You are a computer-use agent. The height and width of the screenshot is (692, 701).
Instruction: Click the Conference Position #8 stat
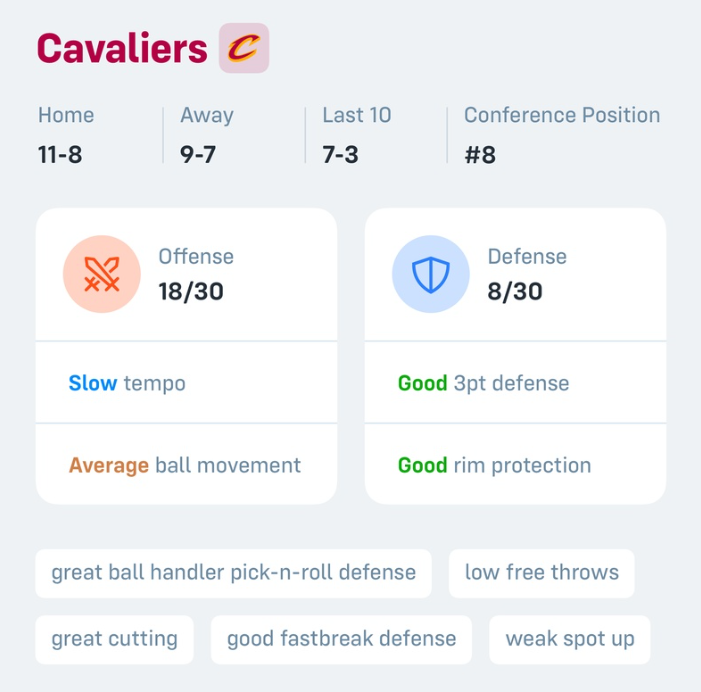tap(480, 155)
